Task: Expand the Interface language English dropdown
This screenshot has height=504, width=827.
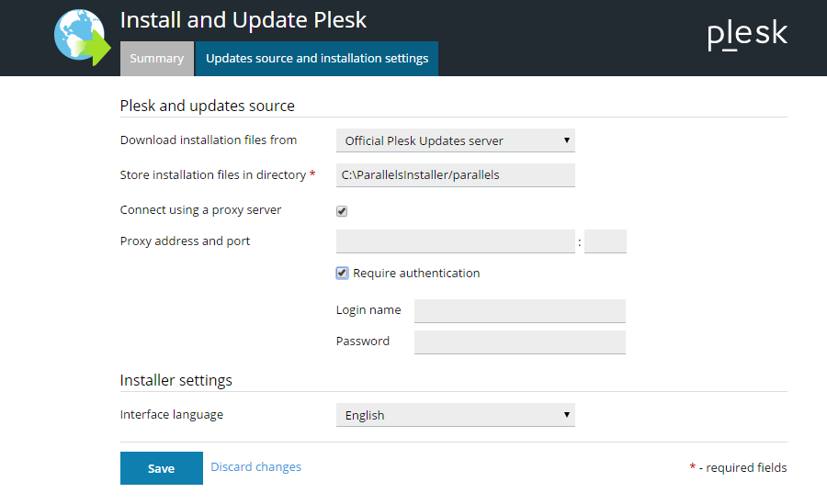Action: 456,415
